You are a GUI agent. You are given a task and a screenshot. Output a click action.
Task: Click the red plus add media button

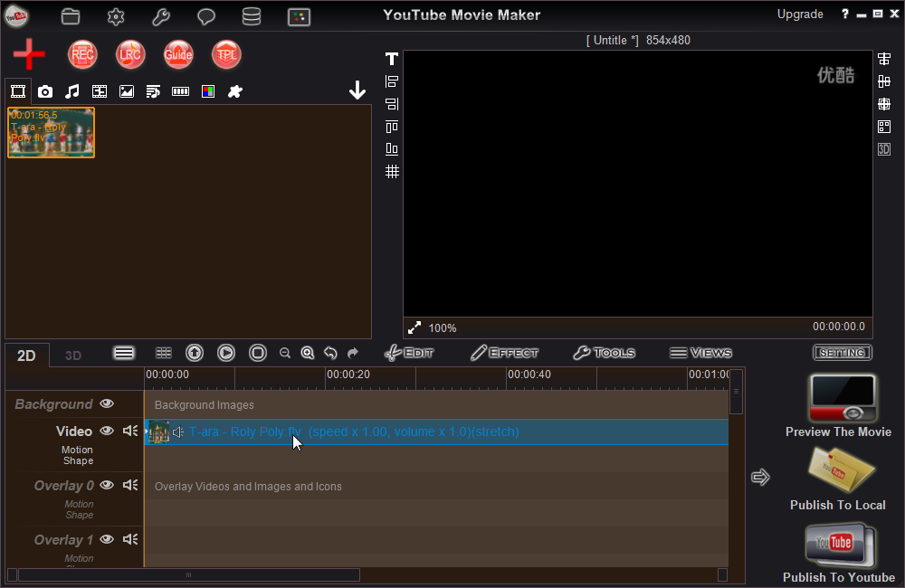(x=29, y=54)
